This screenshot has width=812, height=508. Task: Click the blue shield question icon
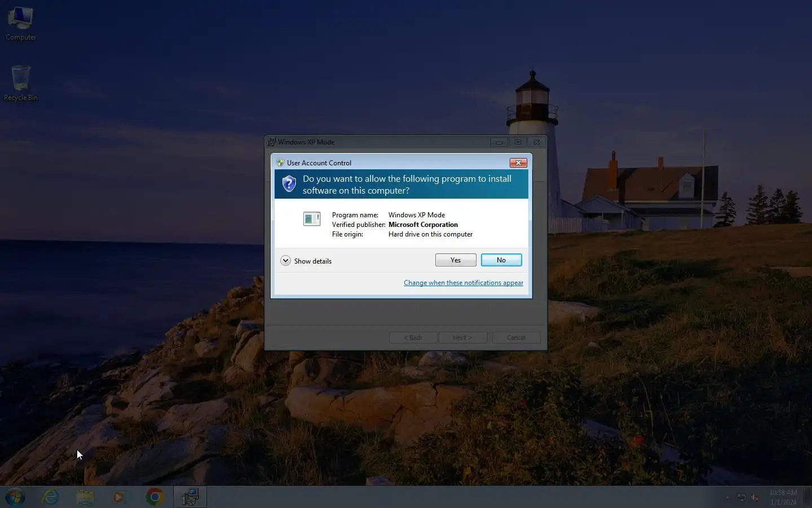point(289,184)
